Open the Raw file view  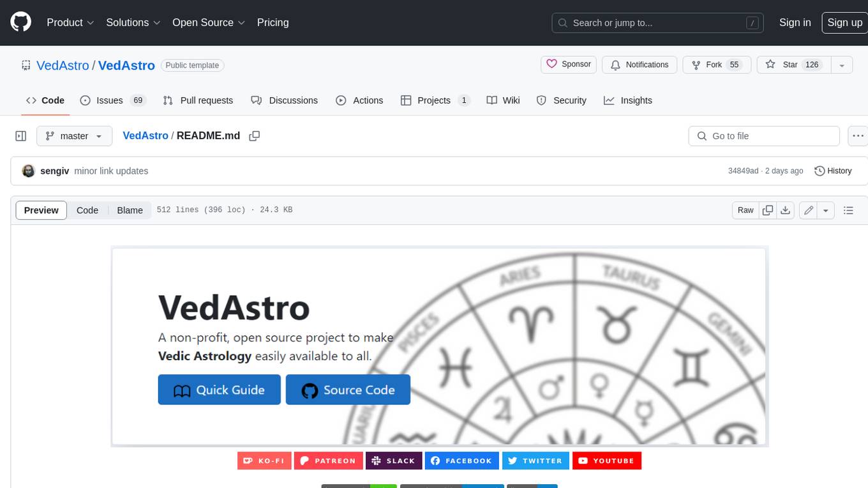[745, 210]
